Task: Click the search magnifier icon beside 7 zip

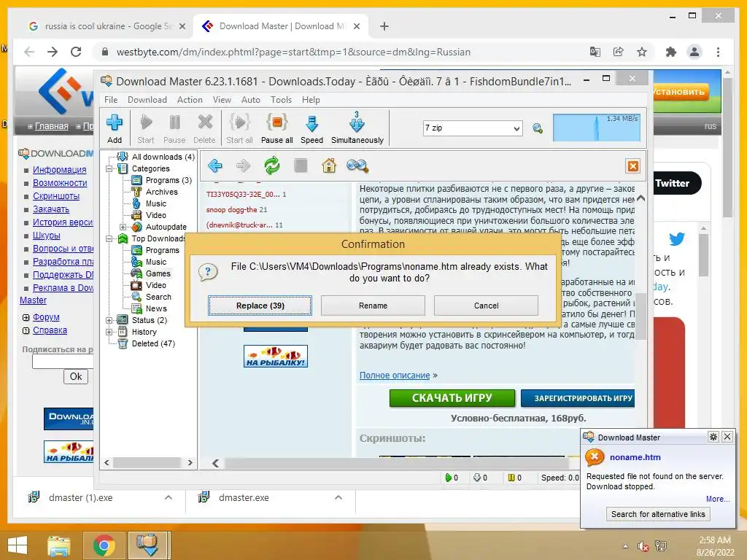Action: [x=538, y=128]
